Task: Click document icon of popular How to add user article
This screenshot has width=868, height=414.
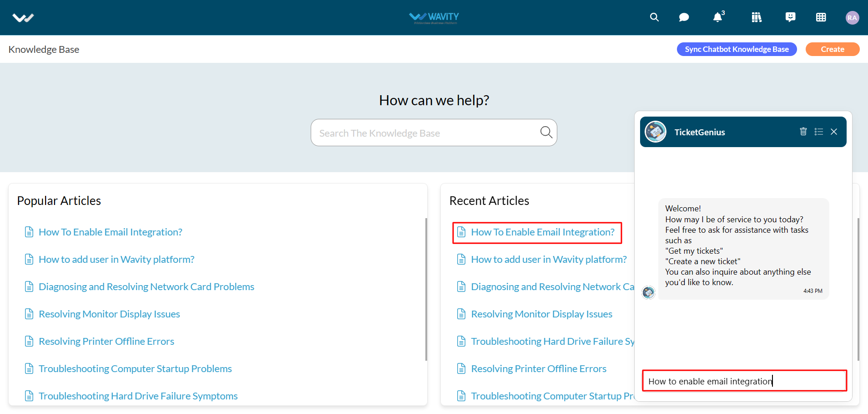Action: click(x=29, y=260)
